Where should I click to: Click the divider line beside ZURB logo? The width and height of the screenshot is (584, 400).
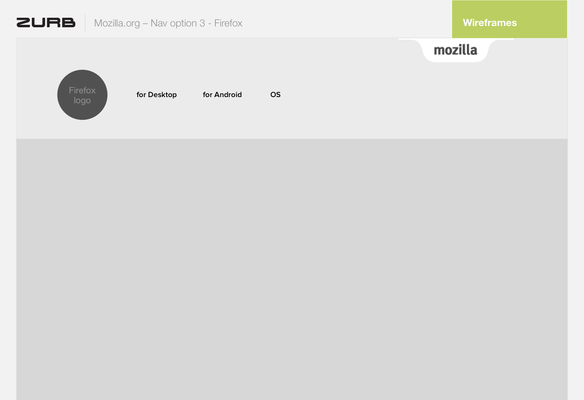[x=85, y=23]
